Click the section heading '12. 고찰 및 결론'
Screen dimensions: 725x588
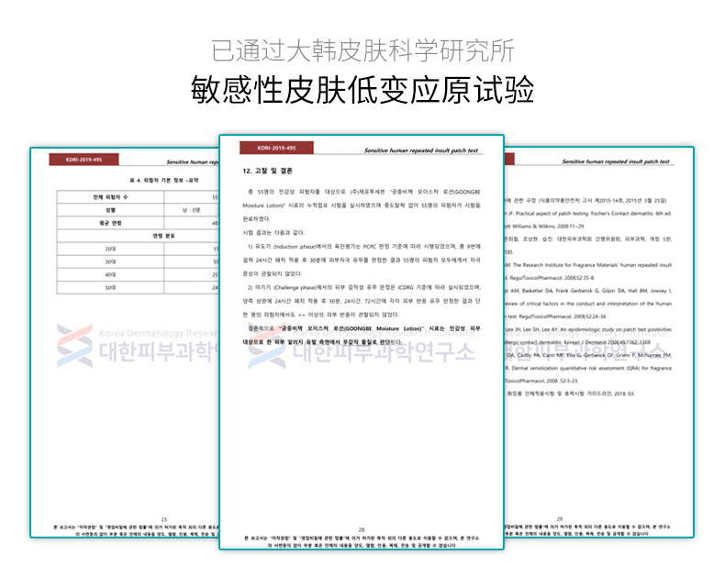click(267, 171)
